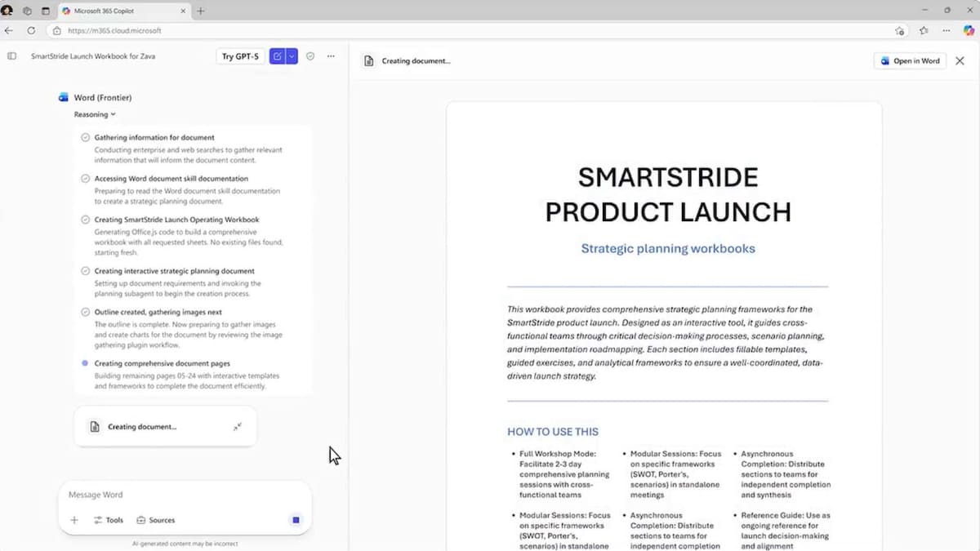View site information lock icon
The height and width of the screenshot is (551, 980).
coord(57,30)
